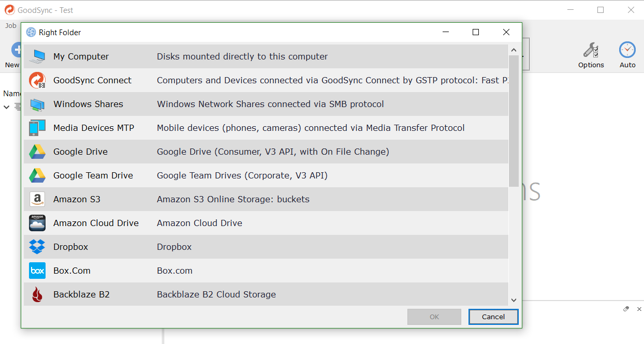Click the Amazon S3 logo icon
This screenshot has height=344, width=644.
pyautogui.click(x=37, y=199)
